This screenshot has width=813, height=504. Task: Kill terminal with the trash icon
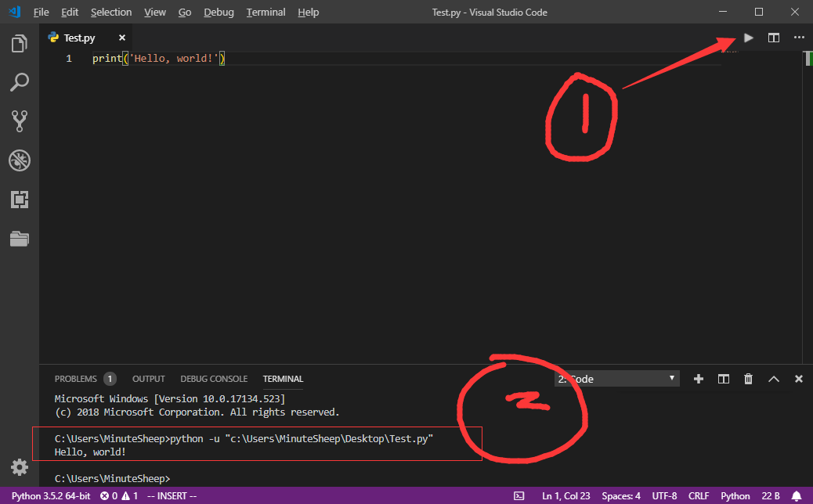click(x=748, y=379)
